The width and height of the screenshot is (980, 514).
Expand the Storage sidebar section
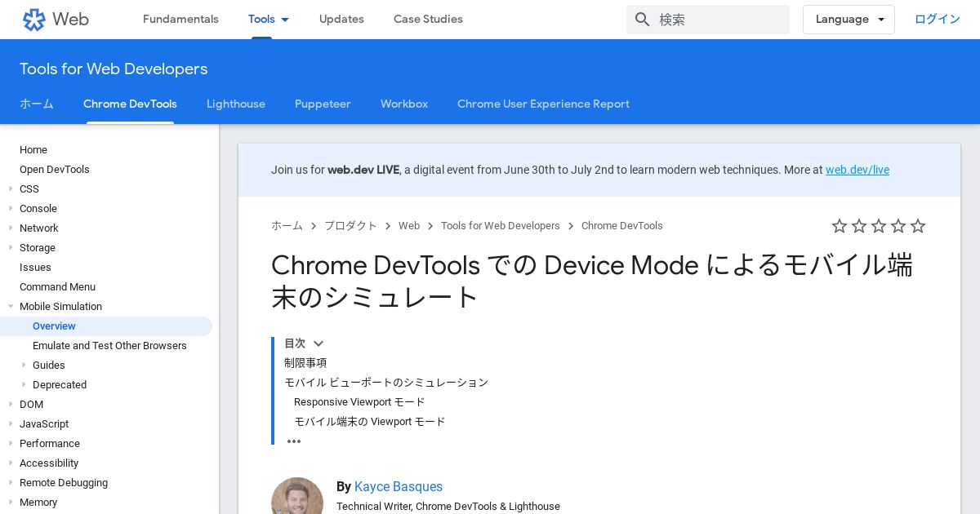(11, 248)
